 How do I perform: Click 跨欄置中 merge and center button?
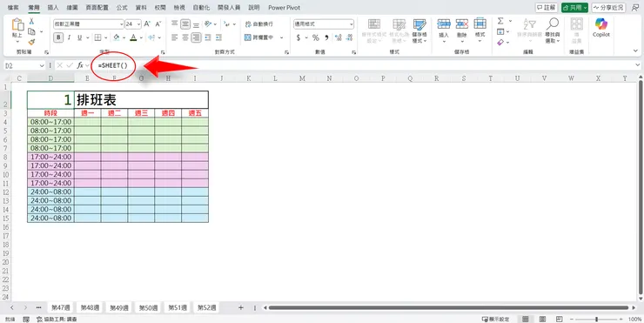258,37
